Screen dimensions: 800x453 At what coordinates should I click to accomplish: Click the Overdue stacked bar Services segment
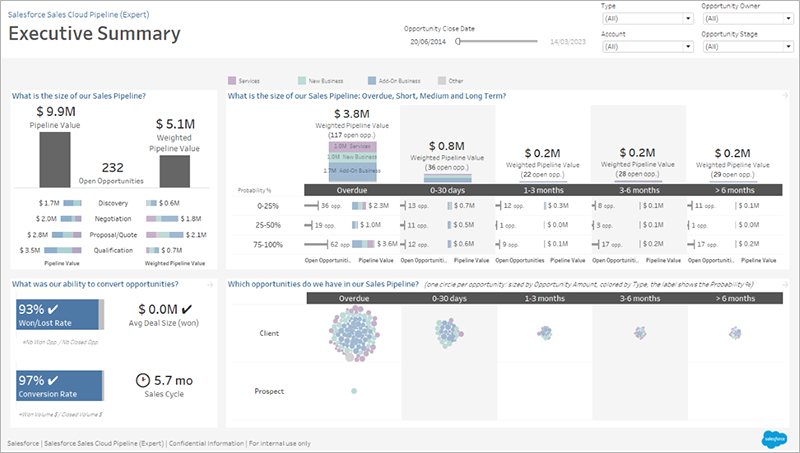point(353,146)
